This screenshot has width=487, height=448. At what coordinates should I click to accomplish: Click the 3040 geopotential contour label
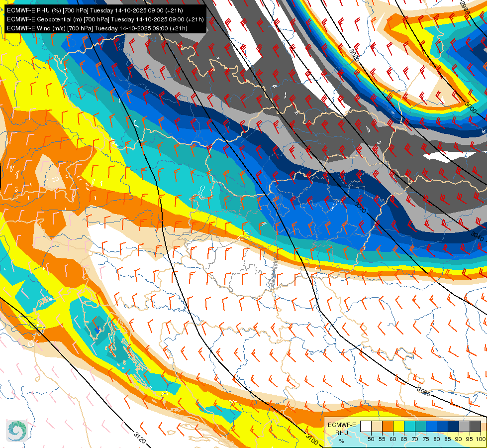point(478,236)
